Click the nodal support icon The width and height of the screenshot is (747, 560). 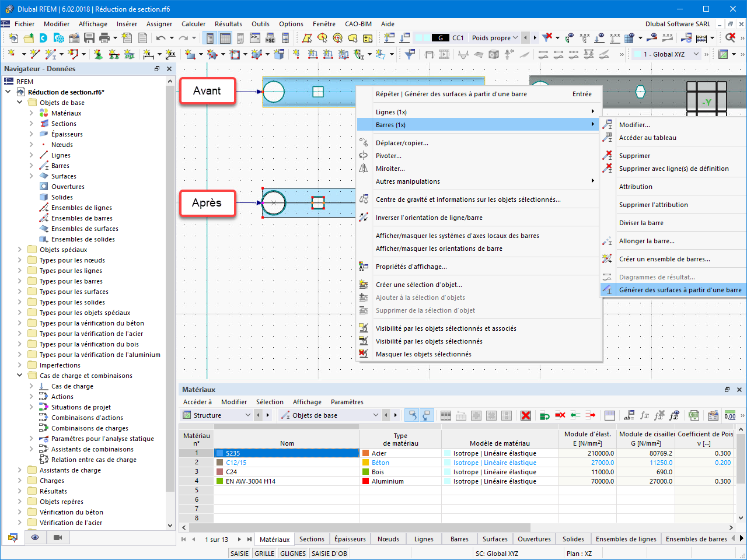(x=98, y=54)
